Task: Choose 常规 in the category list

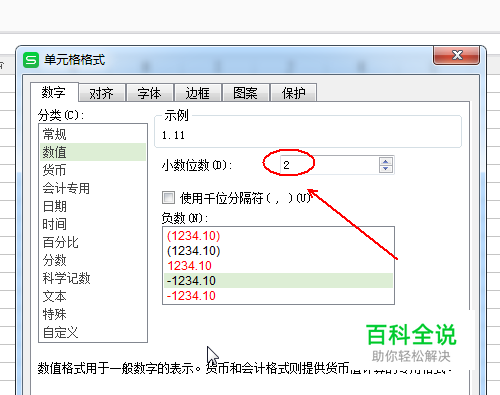Action: click(93, 134)
